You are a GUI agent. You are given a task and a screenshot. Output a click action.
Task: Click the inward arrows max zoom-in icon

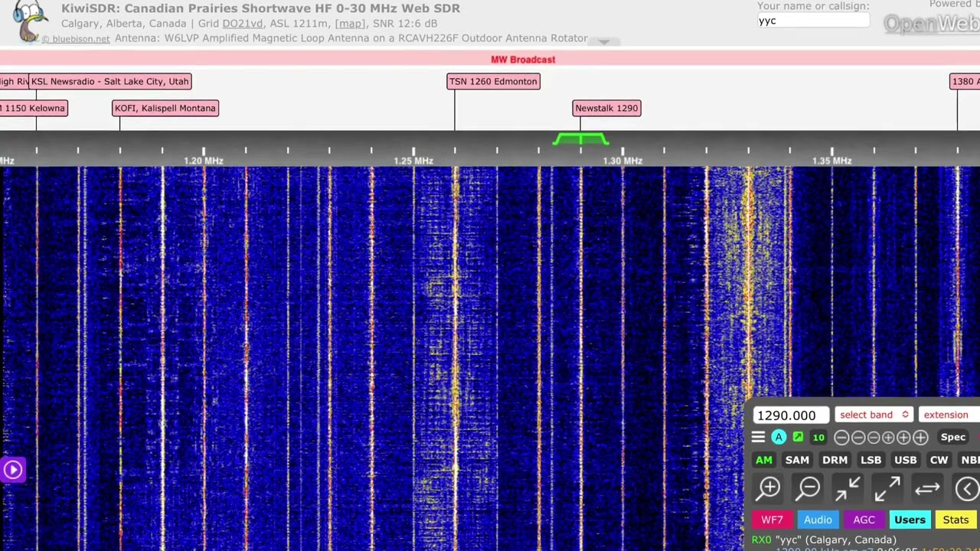tap(848, 487)
